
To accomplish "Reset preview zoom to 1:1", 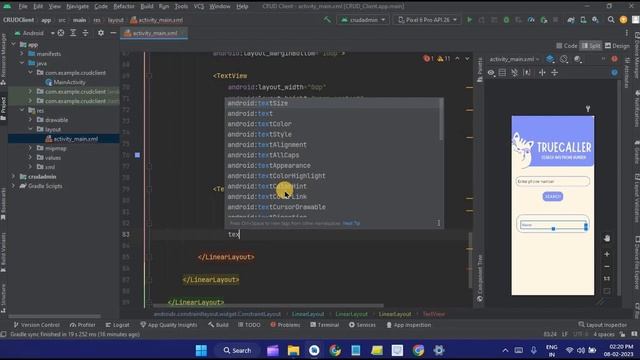I will (607, 278).
